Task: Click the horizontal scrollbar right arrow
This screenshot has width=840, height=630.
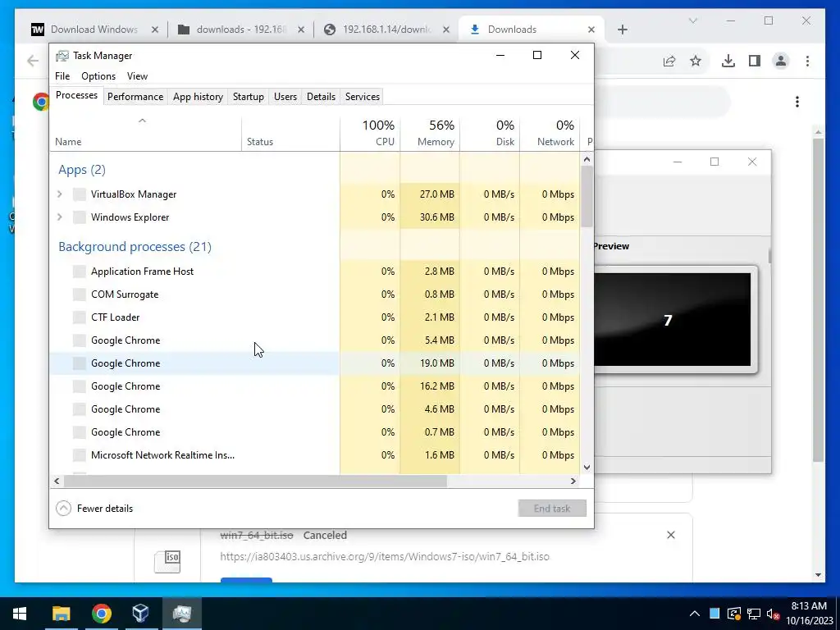Action: pyautogui.click(x=573, y=481)
